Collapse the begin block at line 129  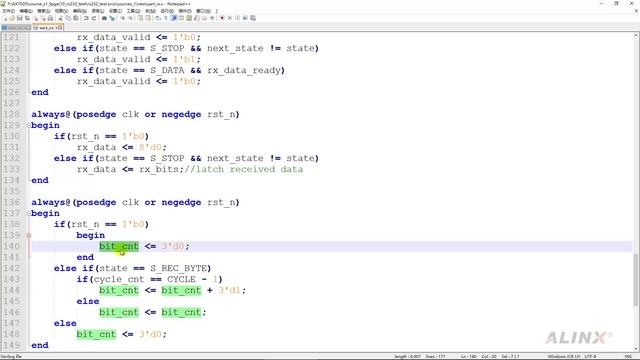(29, 125)
